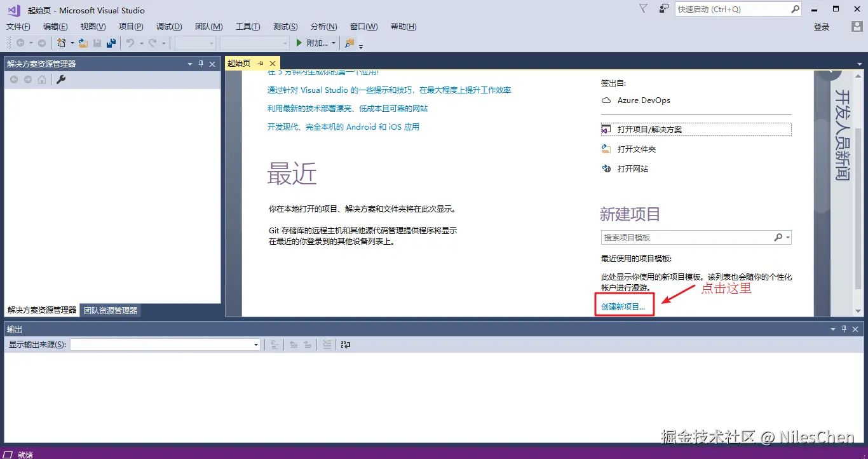Click Solution Explorer home icon
This screenshot has width=868, height=459.
[x=42, y=79]
